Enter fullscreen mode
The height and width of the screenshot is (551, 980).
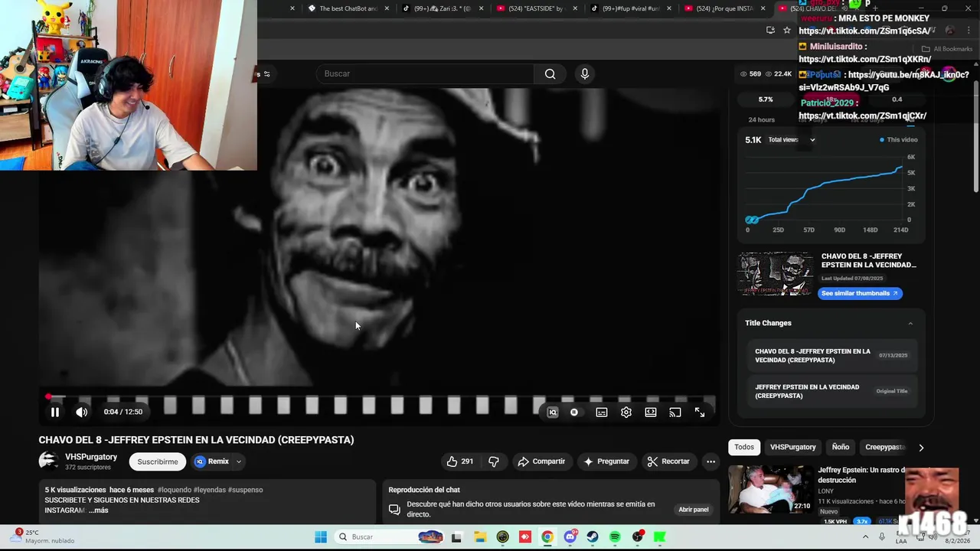[x=700, y=412]
